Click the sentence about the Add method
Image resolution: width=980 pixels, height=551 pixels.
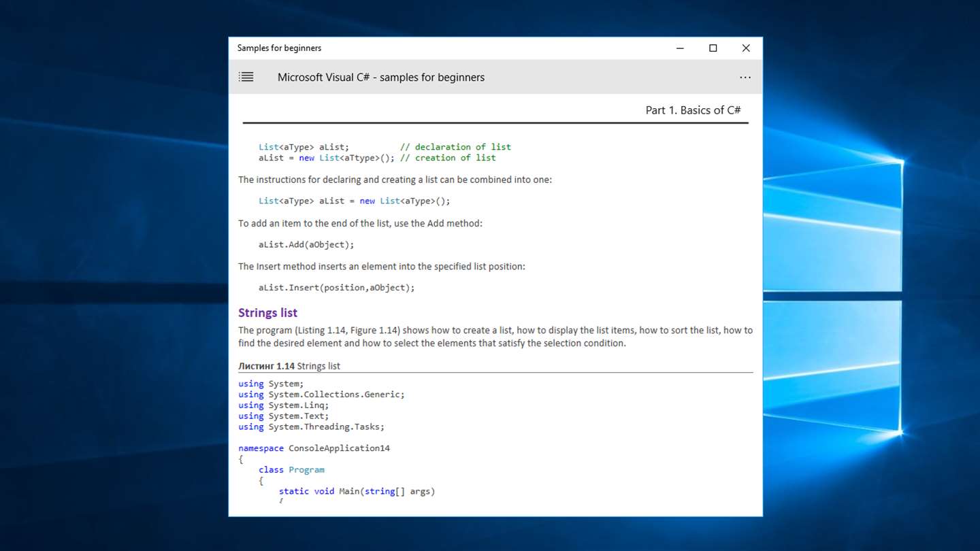coord(360,223)
